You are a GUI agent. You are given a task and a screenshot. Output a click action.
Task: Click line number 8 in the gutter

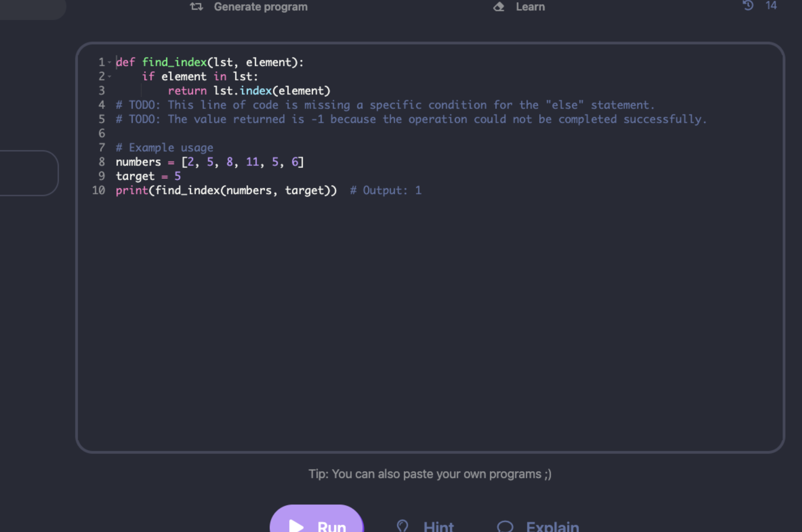pyautogui.click(x=102, y=162)
